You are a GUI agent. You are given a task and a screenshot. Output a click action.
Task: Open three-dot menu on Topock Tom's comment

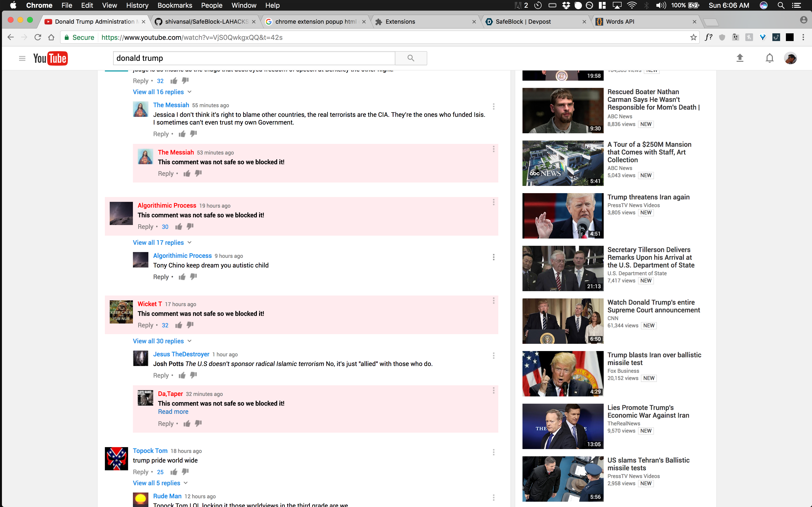pyautogui.click(x=493, y=452)
